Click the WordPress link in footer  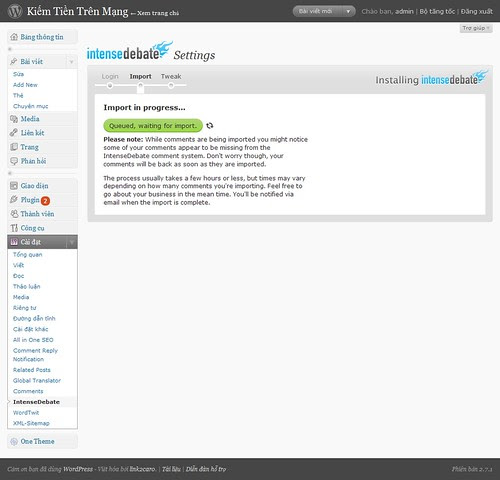coord(78,469)
